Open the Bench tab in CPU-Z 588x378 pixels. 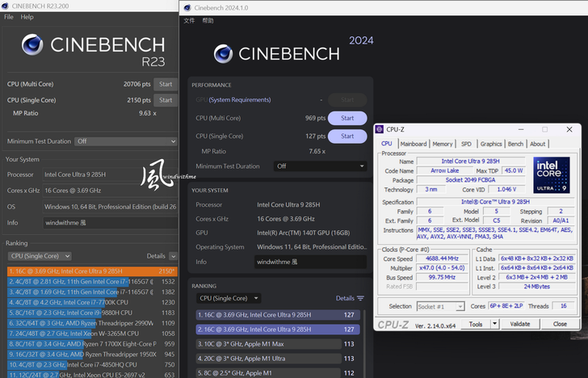[514, 144]
